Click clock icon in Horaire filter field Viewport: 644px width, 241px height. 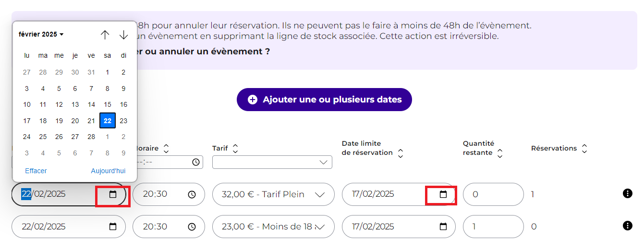[196, 162]
